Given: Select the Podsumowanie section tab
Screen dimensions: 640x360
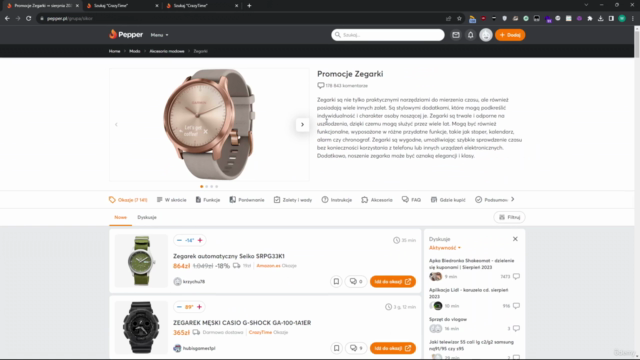Looking at the screenshot, I should [491, 200].
